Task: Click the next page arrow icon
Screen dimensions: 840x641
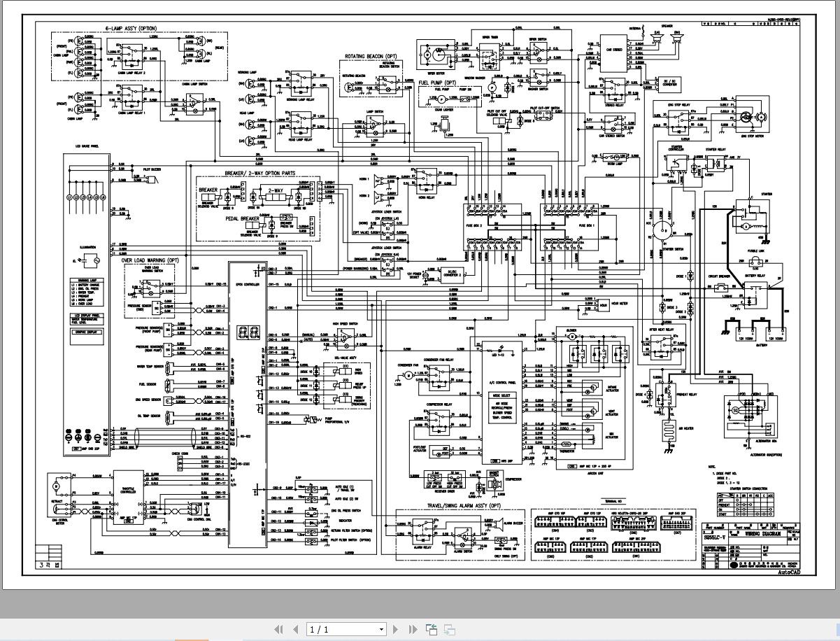Action: [395, 629]
